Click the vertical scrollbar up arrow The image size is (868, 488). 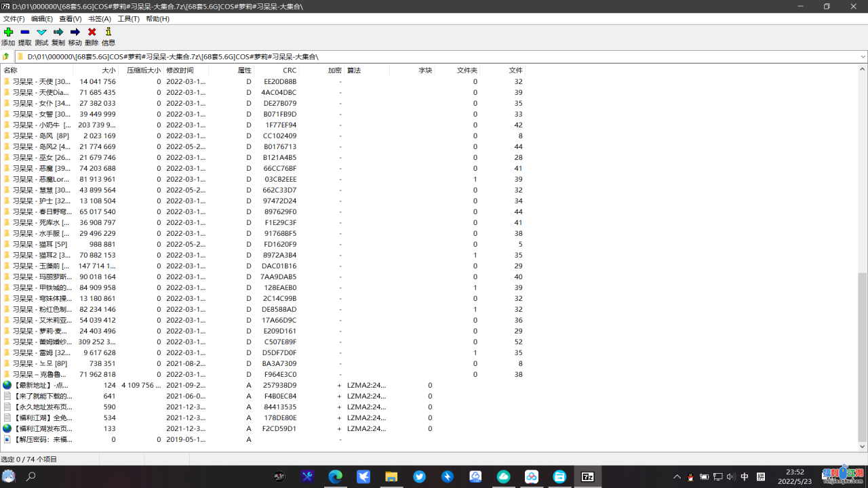click(863, 70)
